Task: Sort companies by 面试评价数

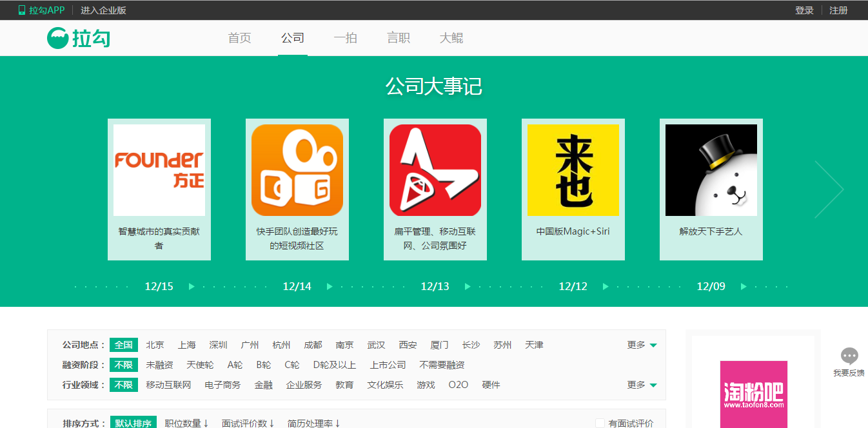Action: (248, 423)
